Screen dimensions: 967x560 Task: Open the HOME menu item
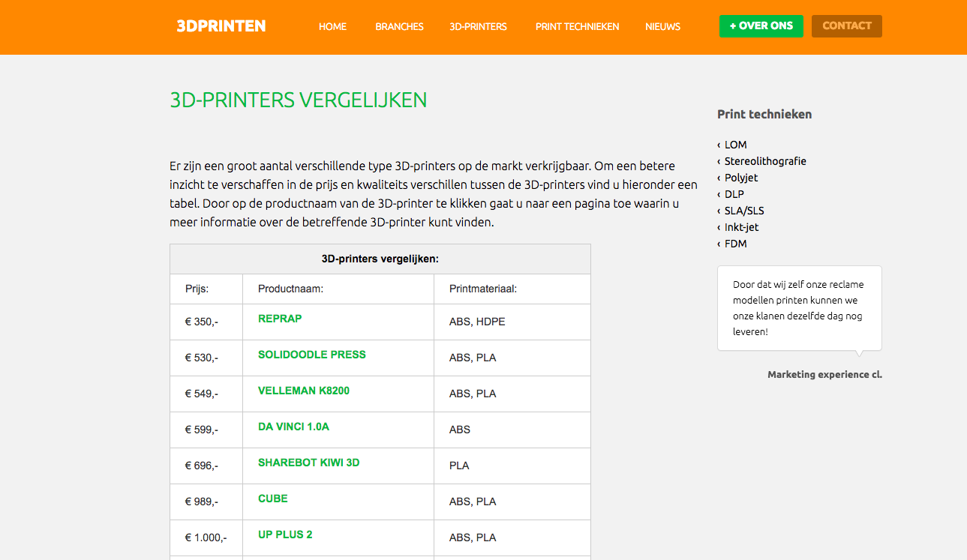click(x=332, y=26)
